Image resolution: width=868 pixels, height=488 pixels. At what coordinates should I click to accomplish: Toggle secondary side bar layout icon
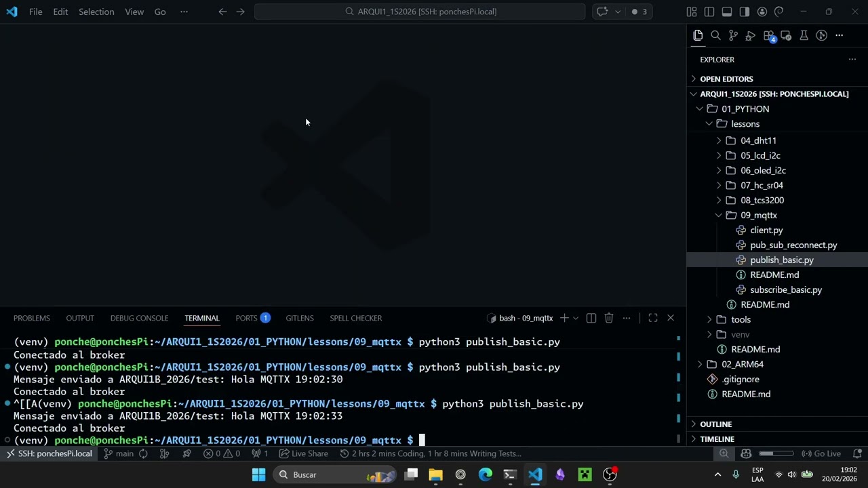745,12
